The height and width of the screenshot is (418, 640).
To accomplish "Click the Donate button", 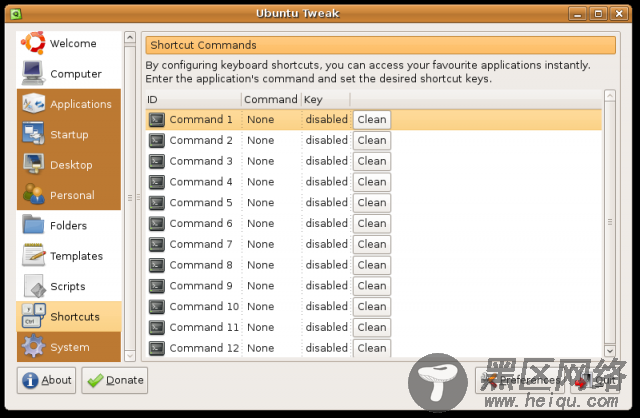I will 115,380.
